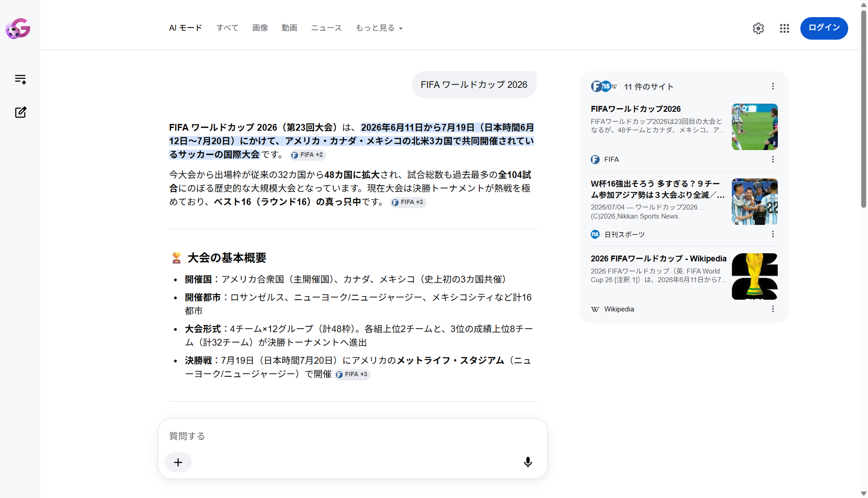Switch to the 画像 tab
Image resolution: width=868 pixels, height=498 pixels.
coord(260,28)
